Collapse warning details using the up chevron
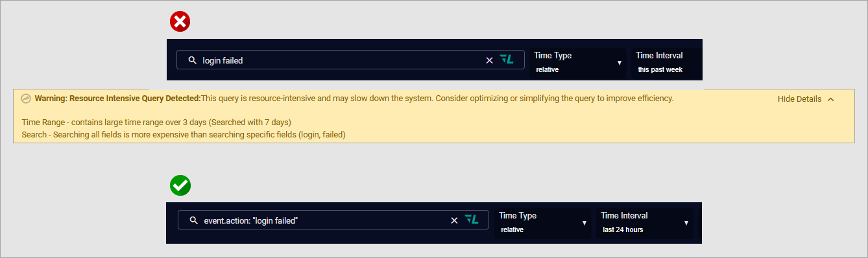Screen dimensions: 868x258 click(831, 99)
